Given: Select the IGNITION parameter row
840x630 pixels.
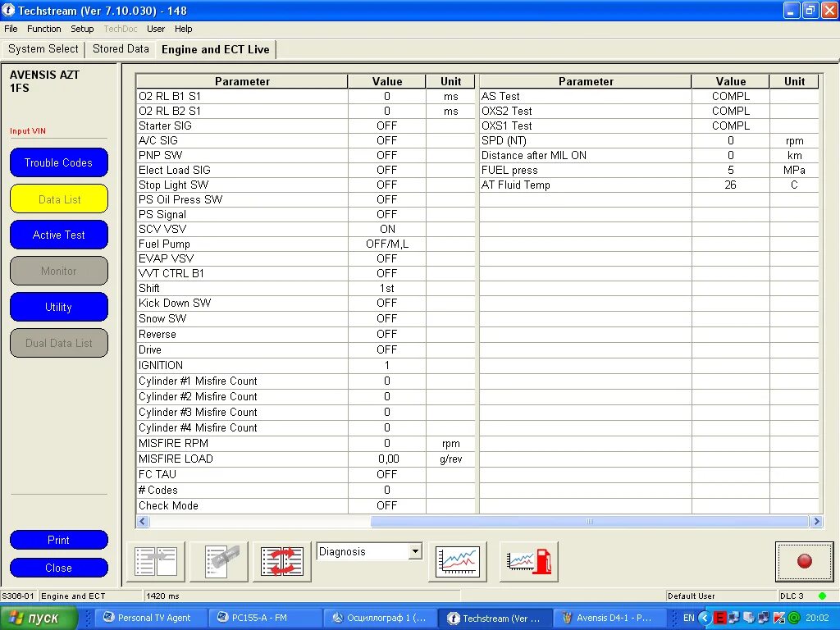Looking at the screenshot, I should pyautogui.click(x=306, y=365).
